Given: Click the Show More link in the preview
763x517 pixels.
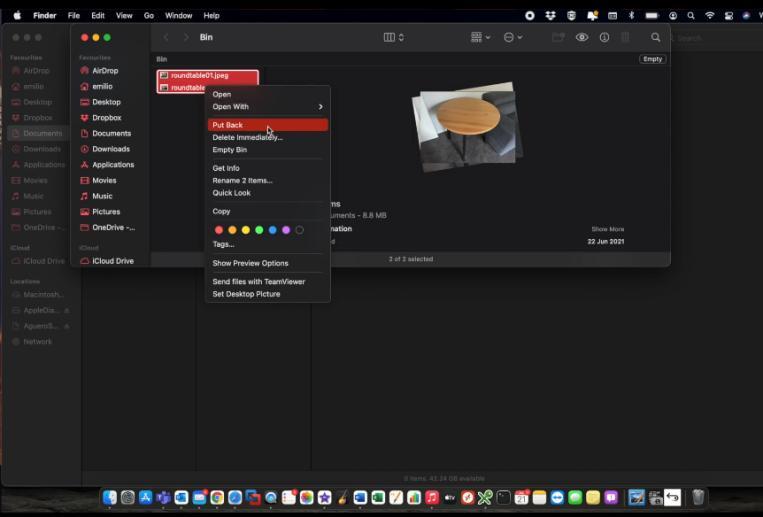Looking at the screenshot, I should click(607, 229).
